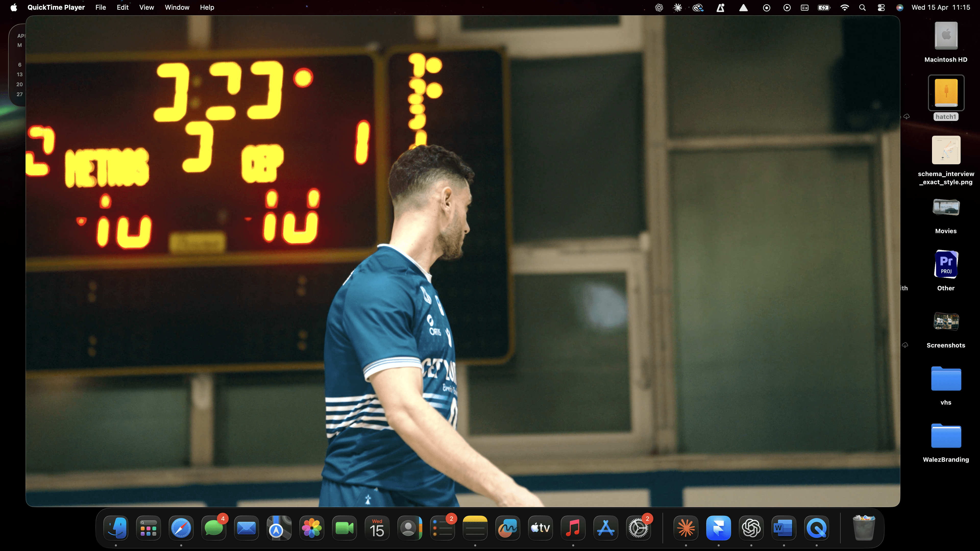Open Spotlight search in menu bar

[x=862, y=7]
